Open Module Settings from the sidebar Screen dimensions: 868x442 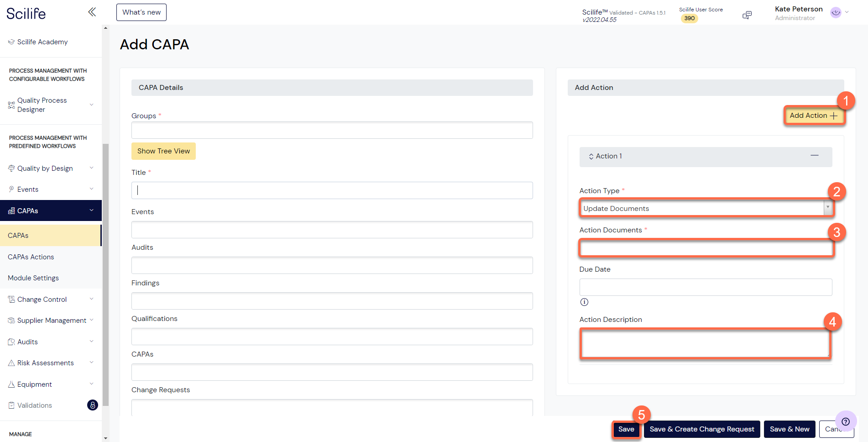pos(33,278)
